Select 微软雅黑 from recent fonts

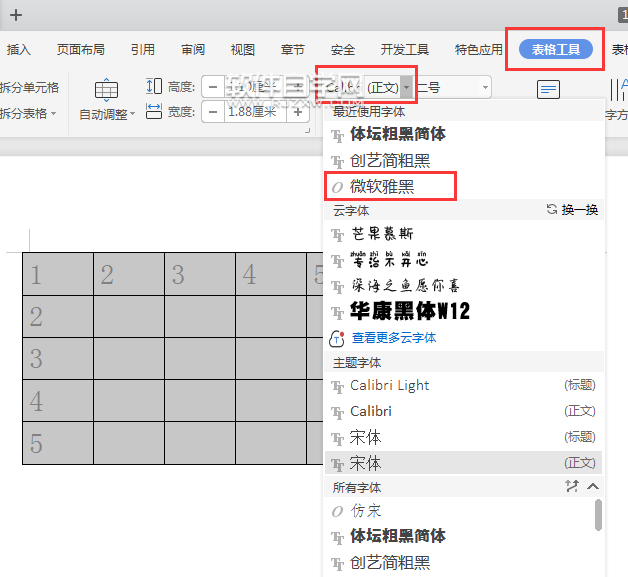[382, 186]
